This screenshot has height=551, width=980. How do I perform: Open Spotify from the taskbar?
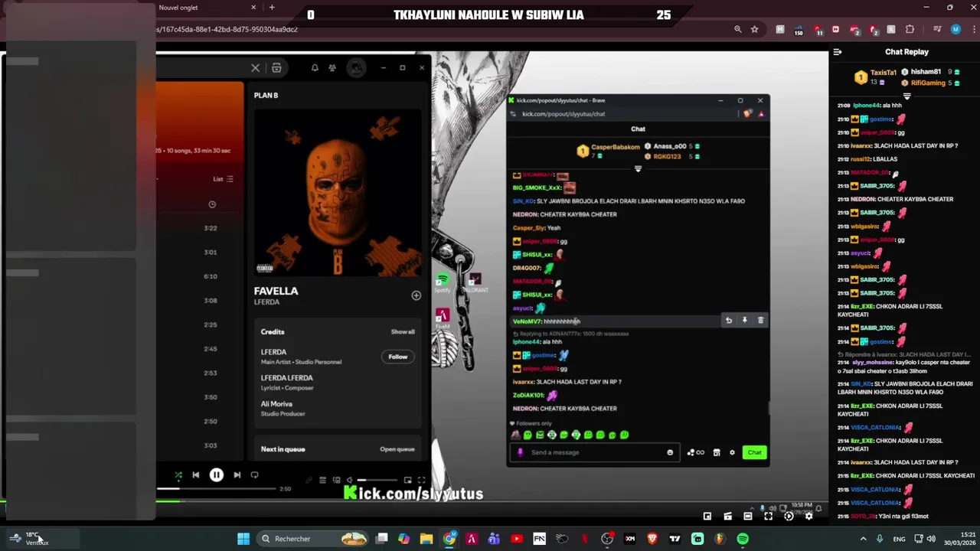click(743, 539)
